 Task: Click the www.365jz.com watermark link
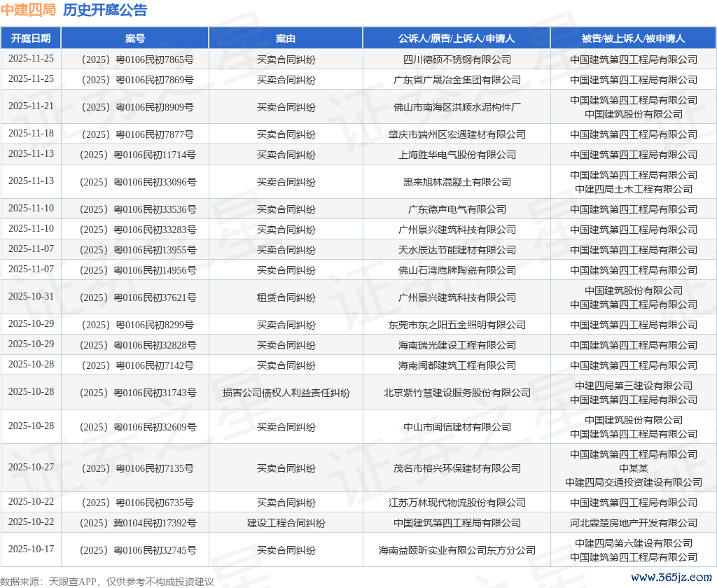coord(671,577)
